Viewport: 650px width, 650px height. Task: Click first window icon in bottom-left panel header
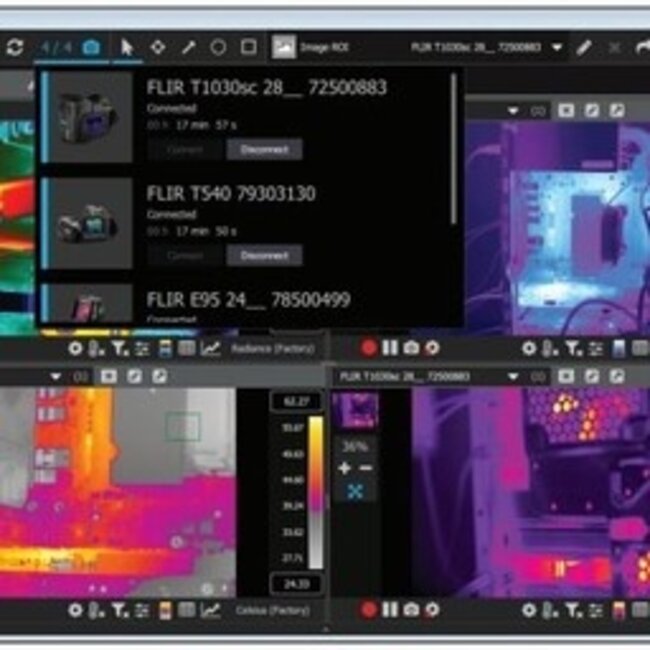[x=109, y=377]
